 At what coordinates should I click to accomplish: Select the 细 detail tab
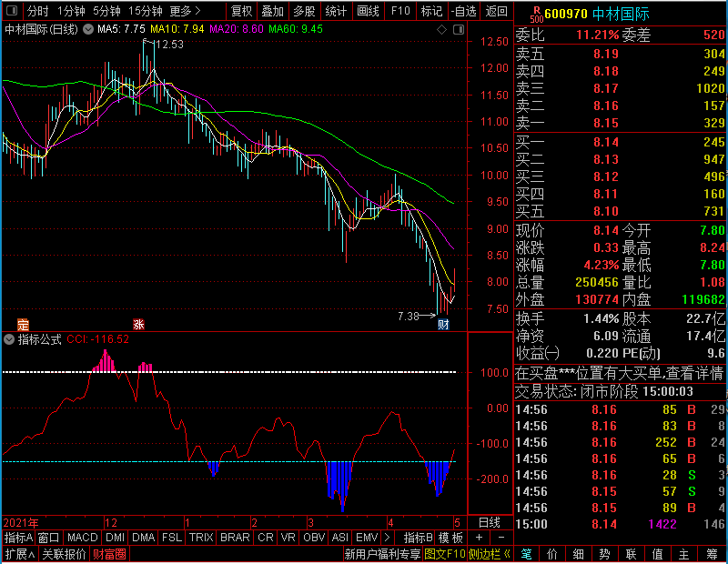[x=578, y=554]
